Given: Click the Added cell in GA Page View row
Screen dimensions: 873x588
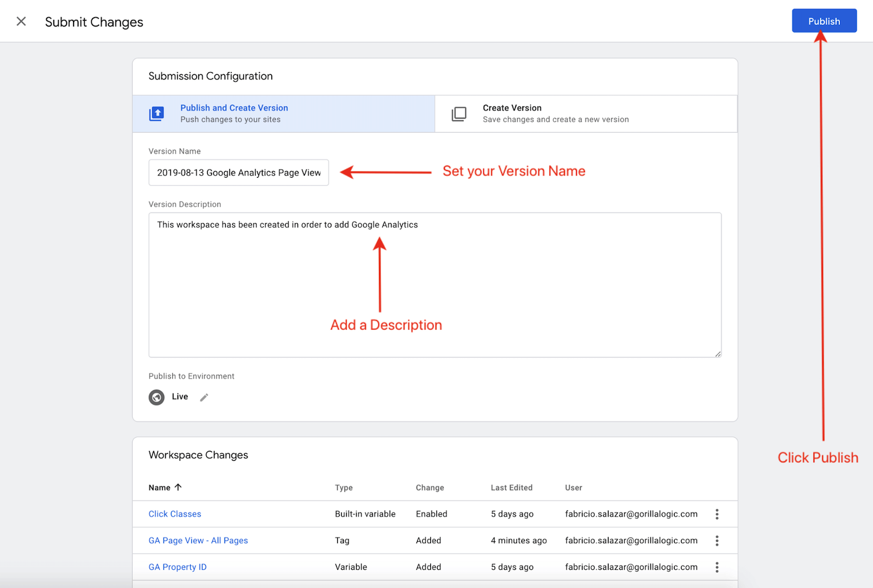Looking at the screenshot, I should 428,541.
